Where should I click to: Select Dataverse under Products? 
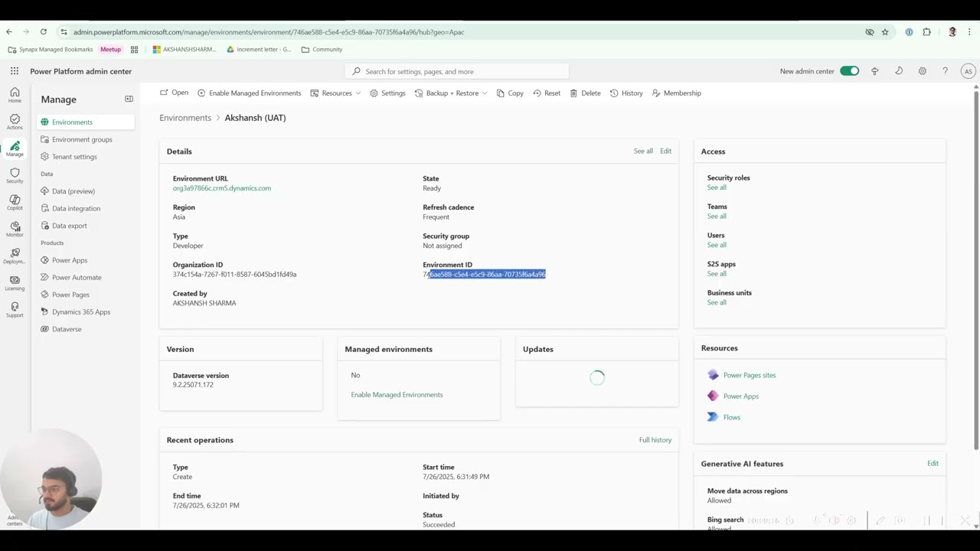click(x=86, y=329)
